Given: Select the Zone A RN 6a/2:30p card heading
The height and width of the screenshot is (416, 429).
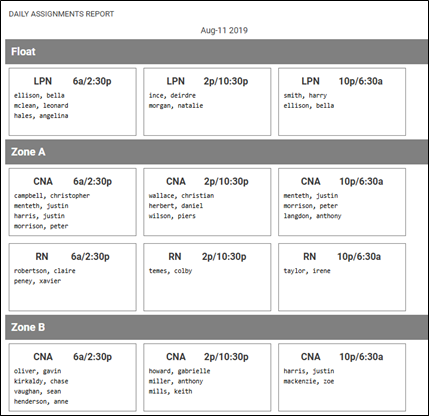Looking at the screenshot, I should [73, 257].
